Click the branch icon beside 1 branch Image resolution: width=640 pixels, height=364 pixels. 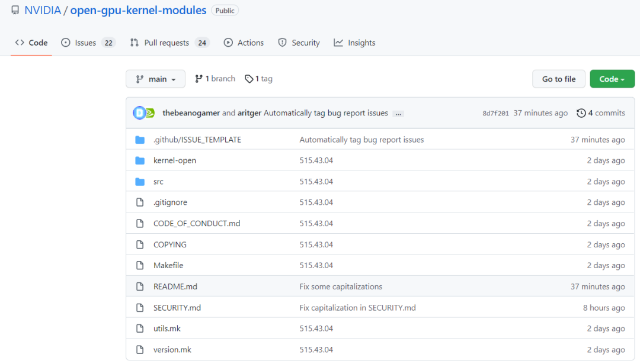199,79
